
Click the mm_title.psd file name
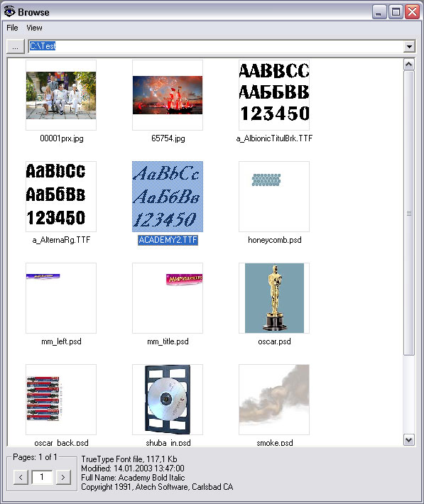point(168,341)
